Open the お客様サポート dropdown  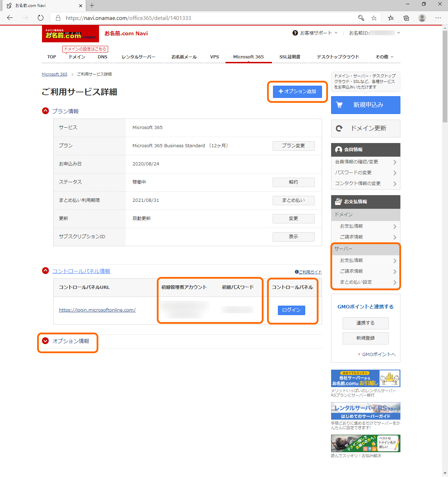pos(315,33)
